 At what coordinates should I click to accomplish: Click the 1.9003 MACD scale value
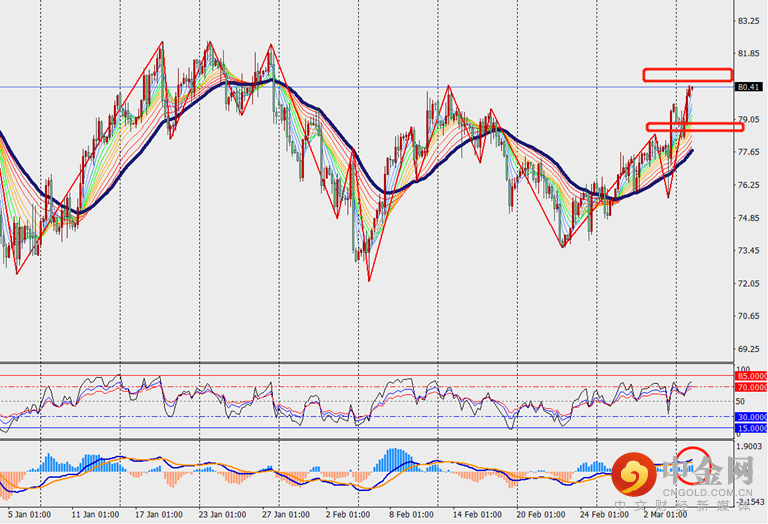pyautogui.click(x=749, y=447)
